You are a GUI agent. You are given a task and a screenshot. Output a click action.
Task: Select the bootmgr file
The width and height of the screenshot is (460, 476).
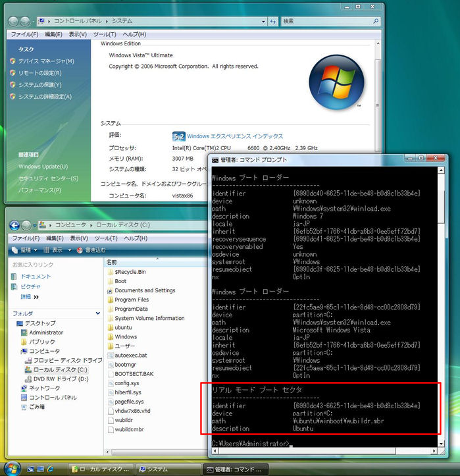pyautogui.click(x=125, y=365)
